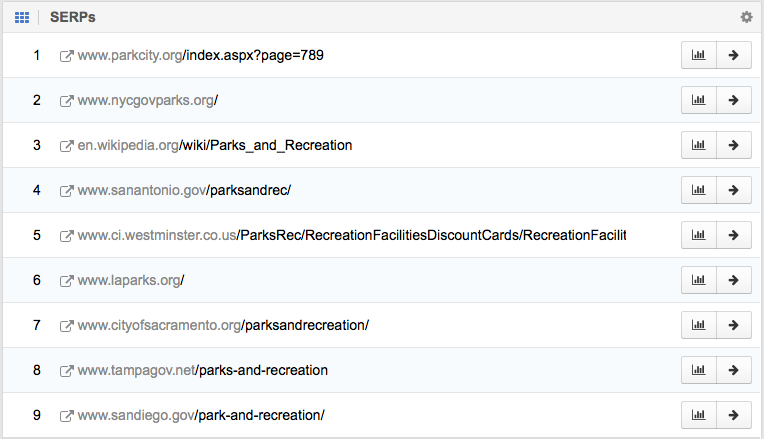Click the grid icon beside SERPs title
This screenshot has height=439, width=764.
tap(22, 17)
